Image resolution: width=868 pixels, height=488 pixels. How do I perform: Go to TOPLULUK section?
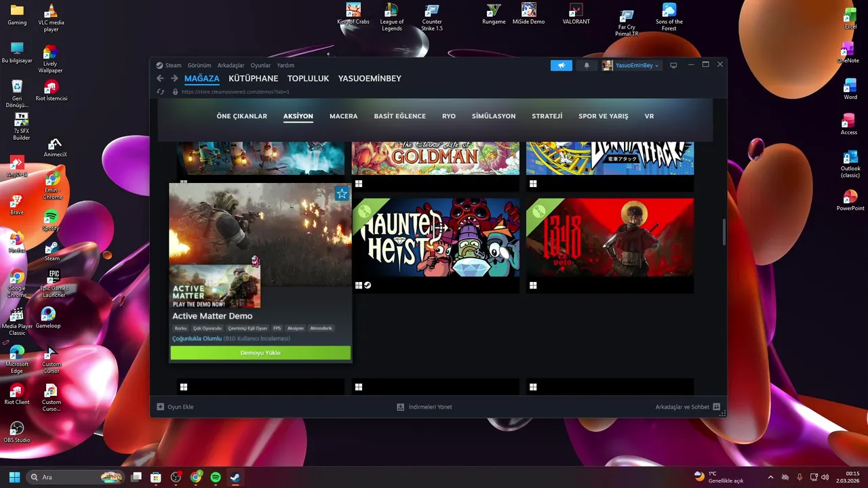tap(308, 79)
